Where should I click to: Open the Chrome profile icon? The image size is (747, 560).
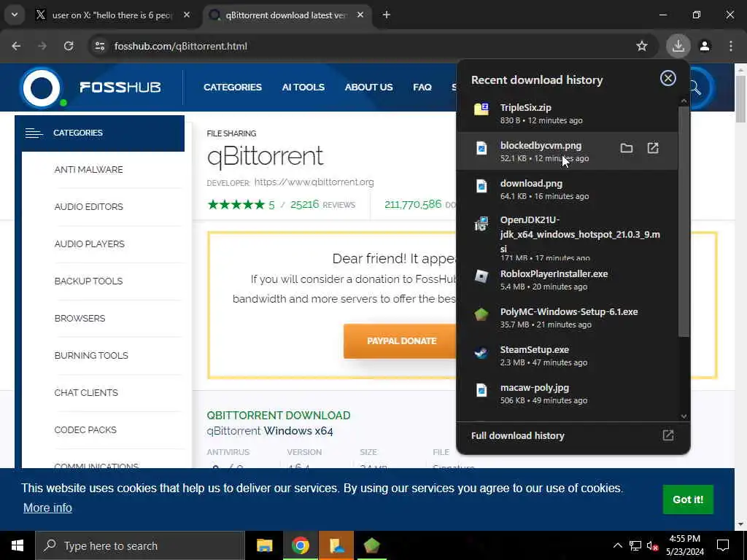click(705, 46)
